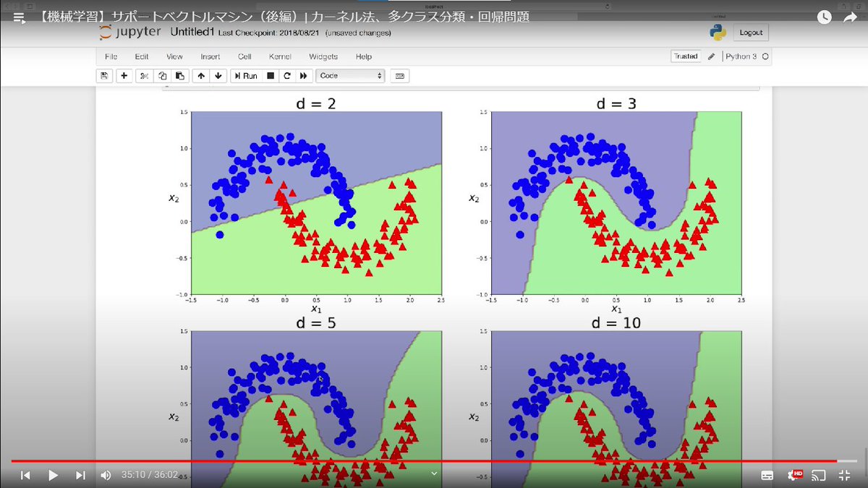Click the Trusted notebook indicator
The height and width of the screenshot is (488, 868).
pyautogui.click(x=686, y=56)
